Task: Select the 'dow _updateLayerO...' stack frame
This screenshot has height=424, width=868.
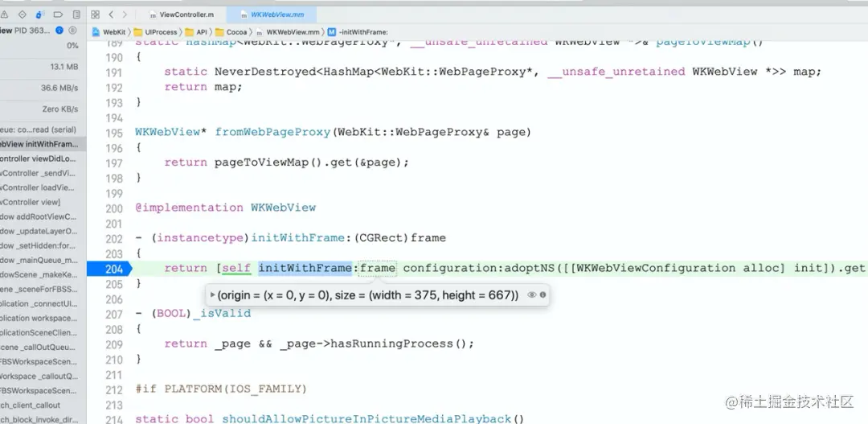Action: (43, 231)
